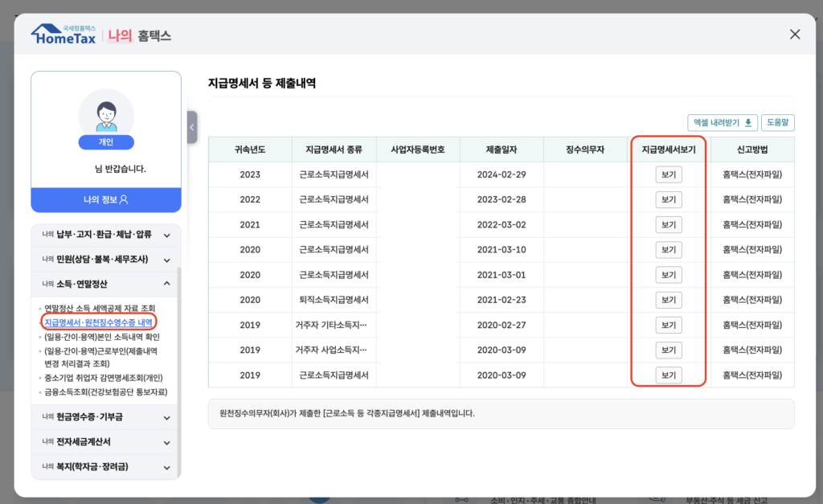Image resolution: width=823 pixels, height=504 pixels.
Task: Click 보기 for the 2020 퇴직소득지급명세서 row
Action: point(669,299)
